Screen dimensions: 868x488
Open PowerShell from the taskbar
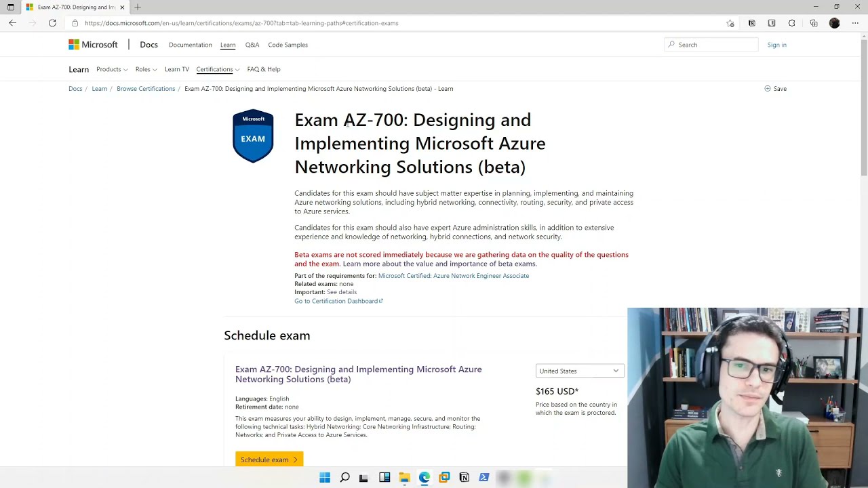tap(484, 478)
